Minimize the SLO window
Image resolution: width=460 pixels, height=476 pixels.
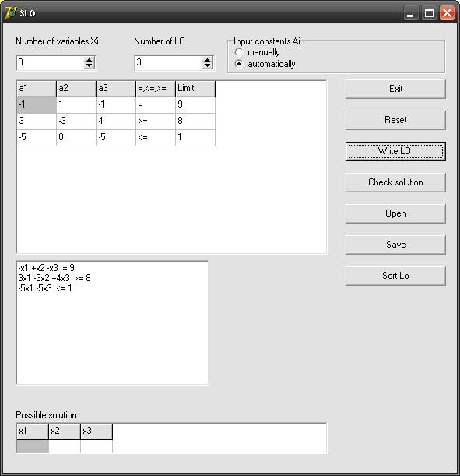[x=411, y=13]
